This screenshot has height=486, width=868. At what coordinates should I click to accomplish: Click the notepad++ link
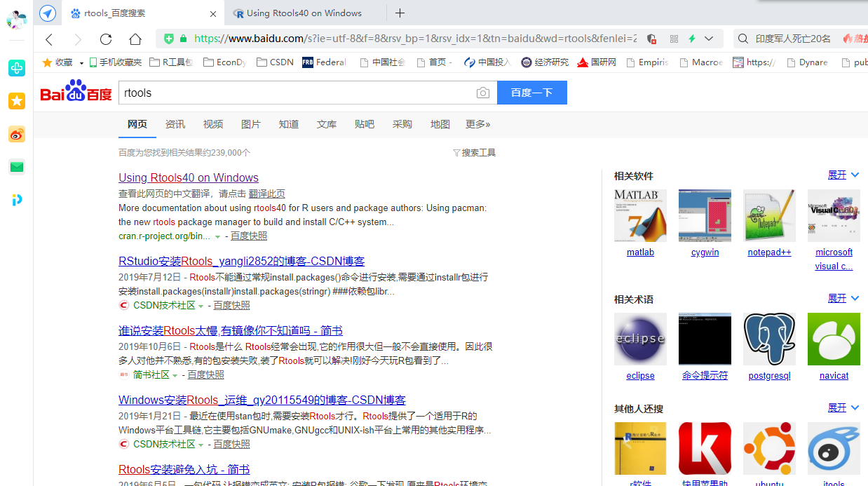(769, 252)
